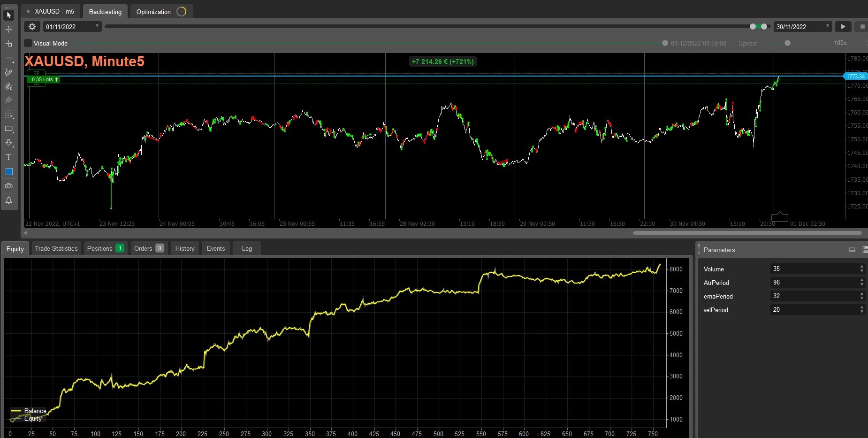The image size is (868, 438).
Task: Click the chart horizontal scrollbar thumb
Action: (x=747, y=233)
